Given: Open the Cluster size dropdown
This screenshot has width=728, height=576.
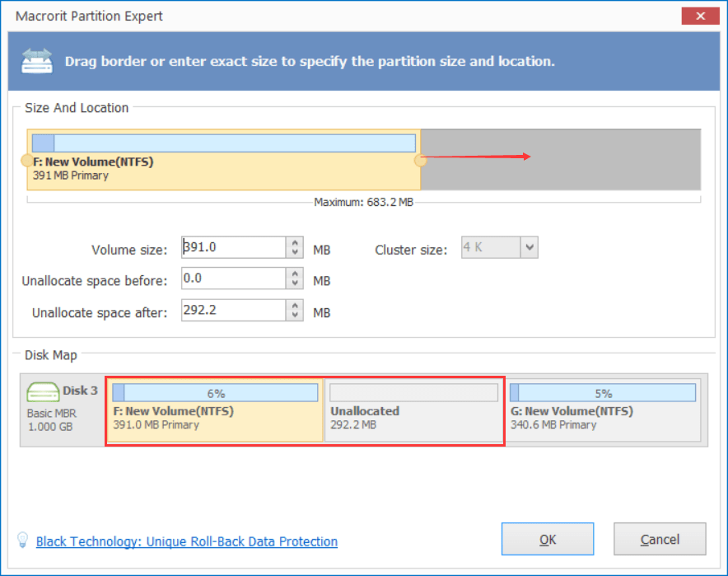Looking at the screenshot, I should [530, 247].
